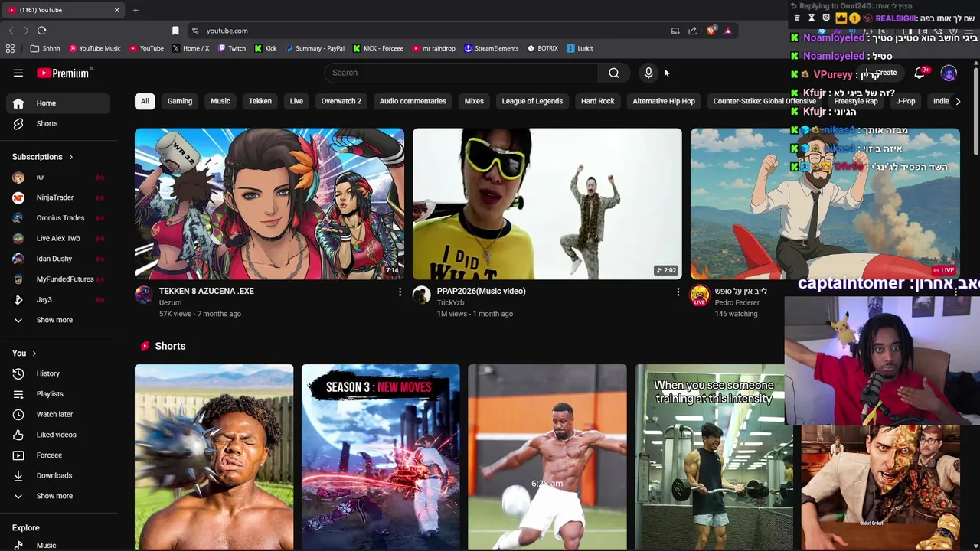The height and width of the screenshot is (551, 980).
Task: Click the YouTube search input field
Action: (461, 73)
